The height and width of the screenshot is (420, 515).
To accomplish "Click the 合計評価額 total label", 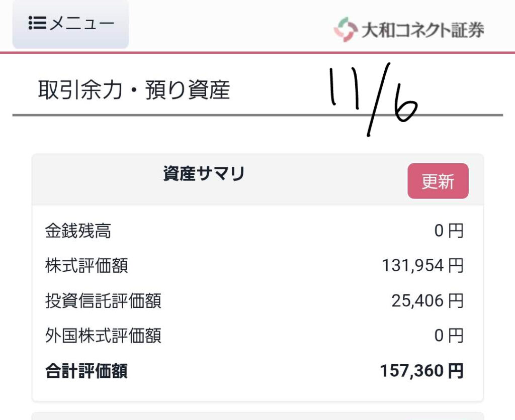I will (x=87, y=371).
